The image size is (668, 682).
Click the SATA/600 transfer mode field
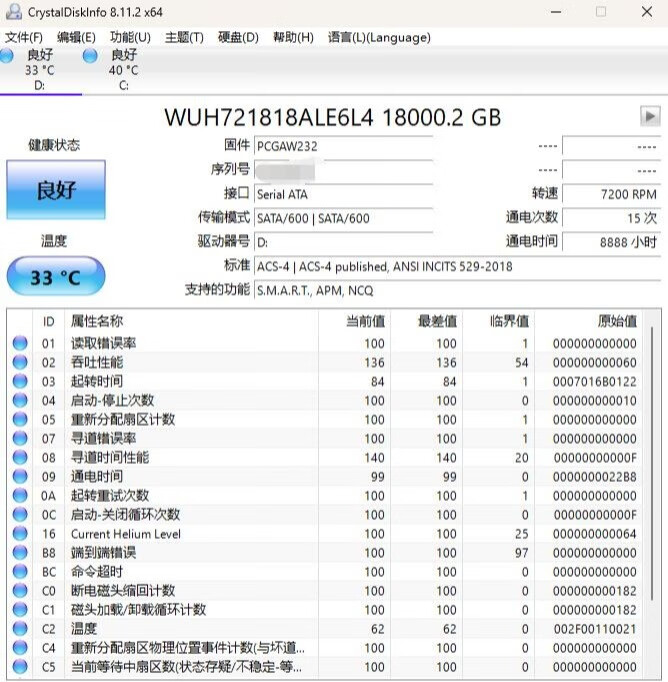[x=344, y=218]
